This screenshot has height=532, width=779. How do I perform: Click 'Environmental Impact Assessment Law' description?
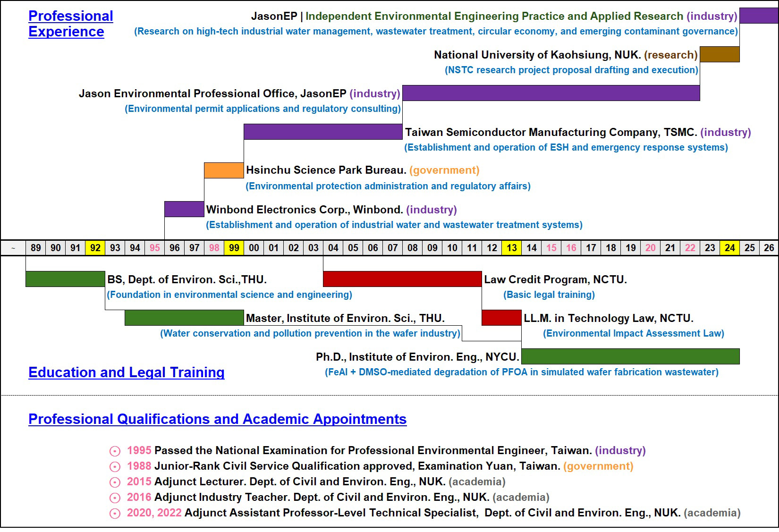click(634, 333)
